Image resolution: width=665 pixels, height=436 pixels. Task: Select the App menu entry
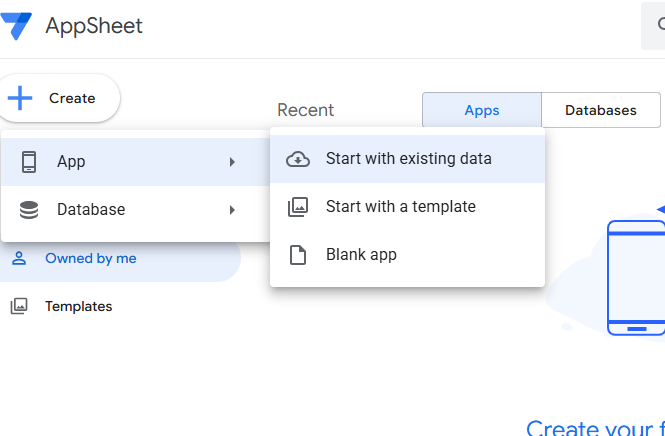click(x=135, y=162)
